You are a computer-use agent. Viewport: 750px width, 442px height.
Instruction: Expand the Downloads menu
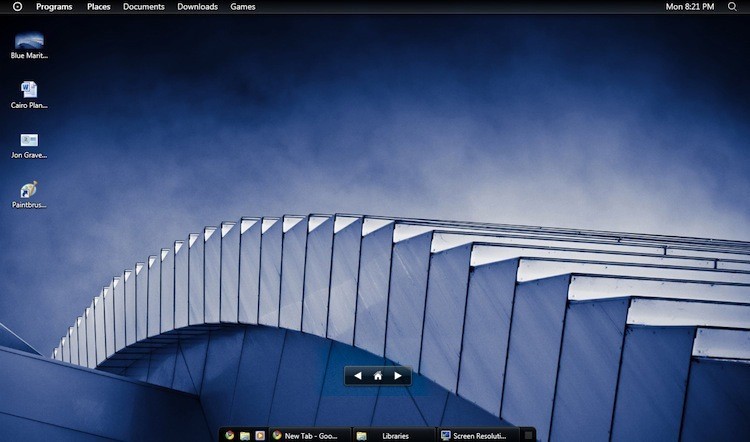[x=197, y=7]
